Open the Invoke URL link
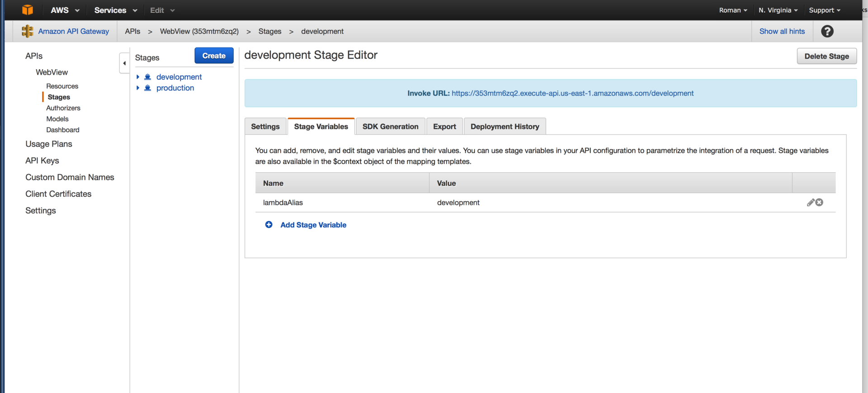The height and width of the screenshot is (393, 868). pyautogui.click(x=572, y=93)
